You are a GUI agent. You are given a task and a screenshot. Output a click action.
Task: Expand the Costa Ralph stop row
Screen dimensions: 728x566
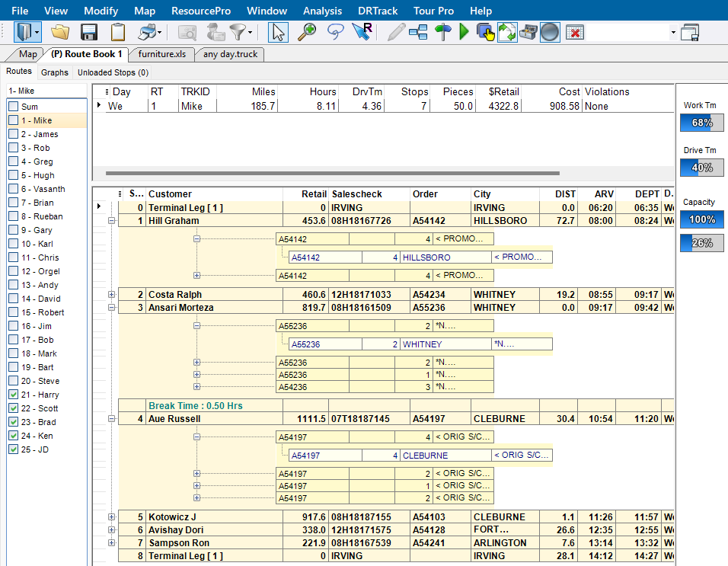click(111, 294)
